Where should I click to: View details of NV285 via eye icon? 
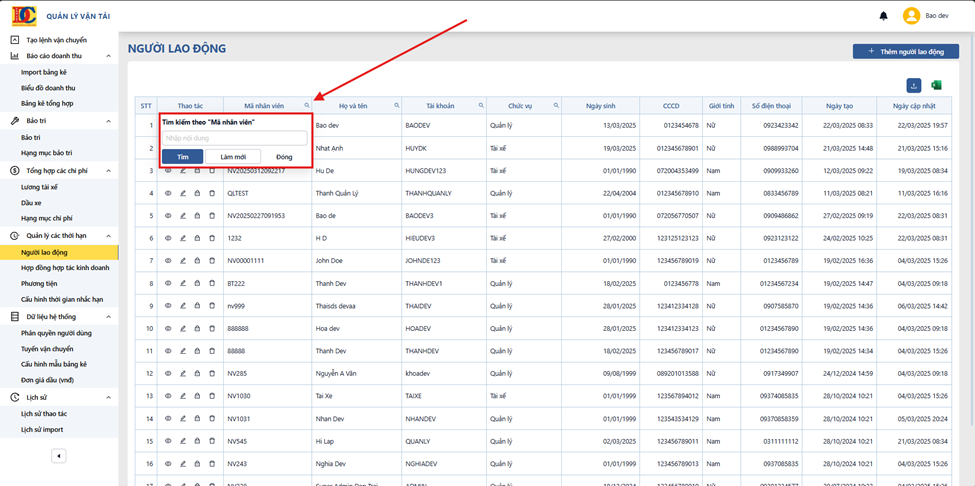(x=168, y=374)
